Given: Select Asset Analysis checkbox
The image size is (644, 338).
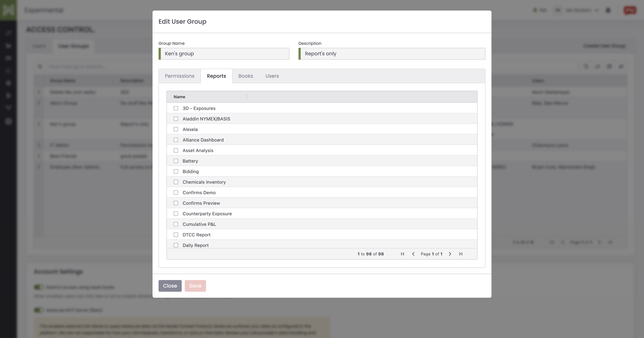Looking at the screenshot, I should (176, 150).
